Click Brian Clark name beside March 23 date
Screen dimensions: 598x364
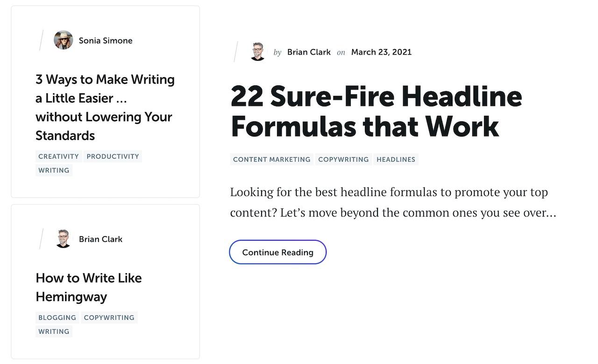click(309, 52)
